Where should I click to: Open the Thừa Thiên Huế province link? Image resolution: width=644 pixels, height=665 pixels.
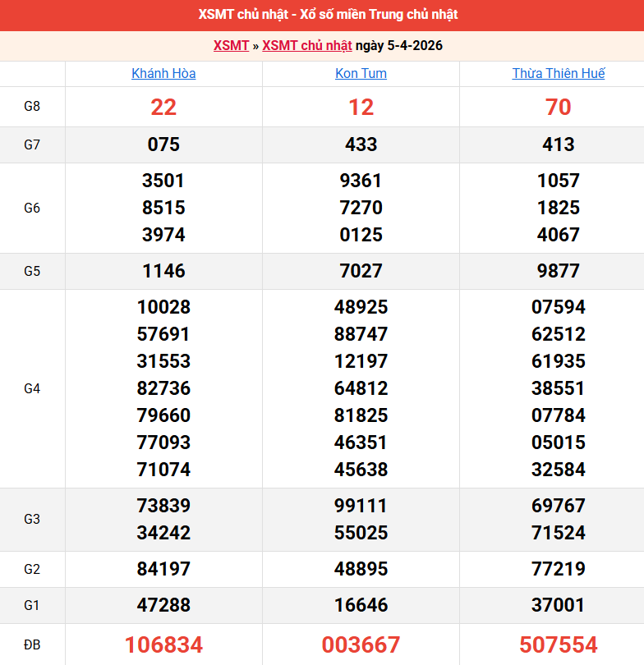pos(559,74)
